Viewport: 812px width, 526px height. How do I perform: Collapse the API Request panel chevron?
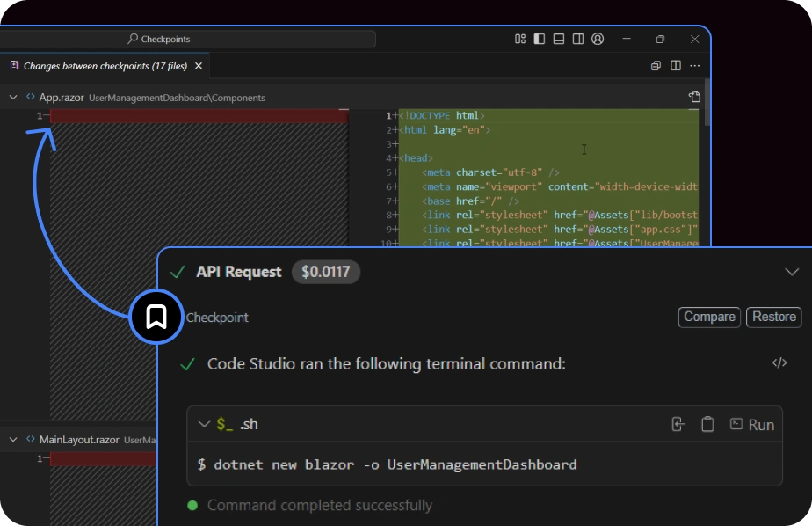[x=793, y=272]
